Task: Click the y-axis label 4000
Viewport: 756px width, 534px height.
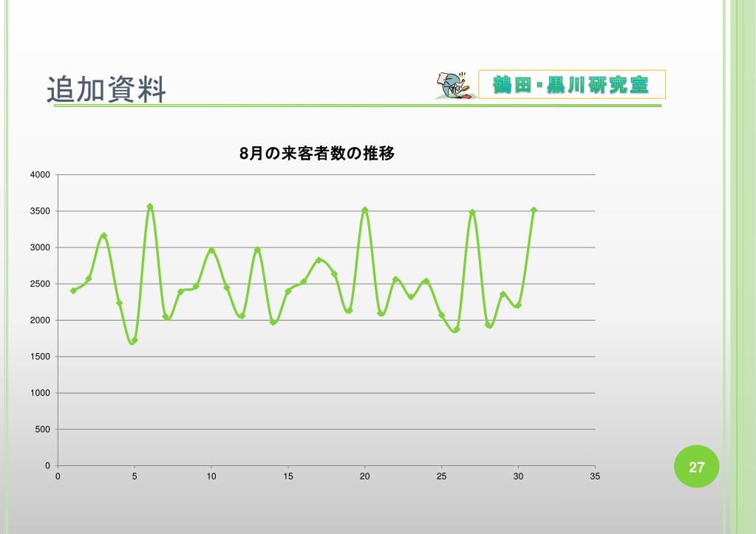Action: pyautogui.click(x=40, y=175)
